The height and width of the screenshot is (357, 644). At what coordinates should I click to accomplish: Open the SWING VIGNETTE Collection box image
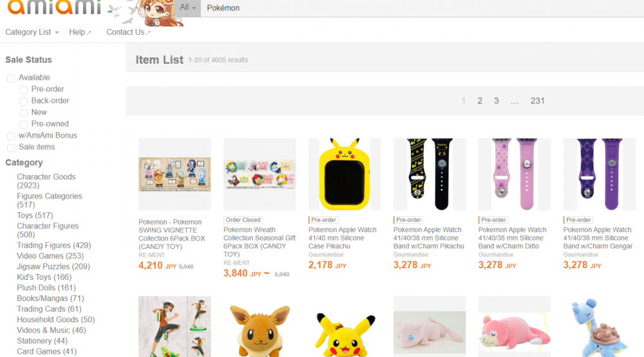point(175,174)
